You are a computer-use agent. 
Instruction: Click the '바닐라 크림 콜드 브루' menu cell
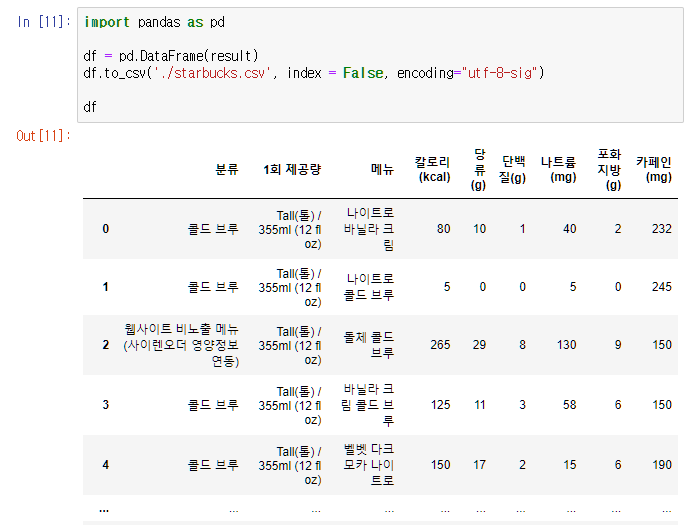[368, 405]
